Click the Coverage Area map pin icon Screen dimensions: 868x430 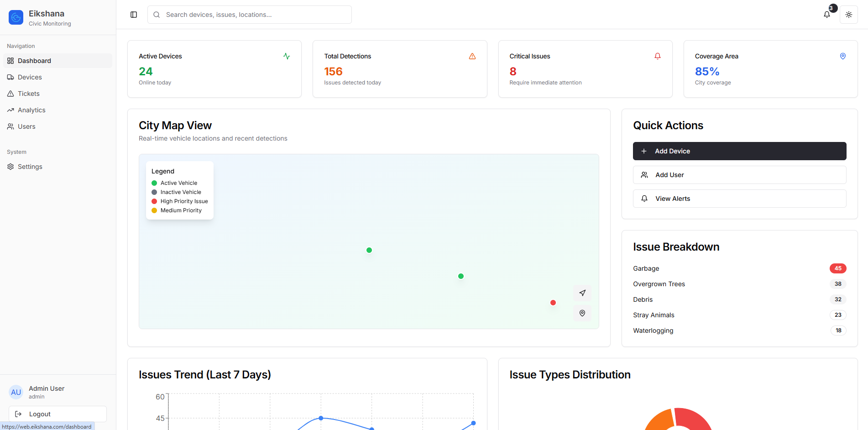pos(843,56)
